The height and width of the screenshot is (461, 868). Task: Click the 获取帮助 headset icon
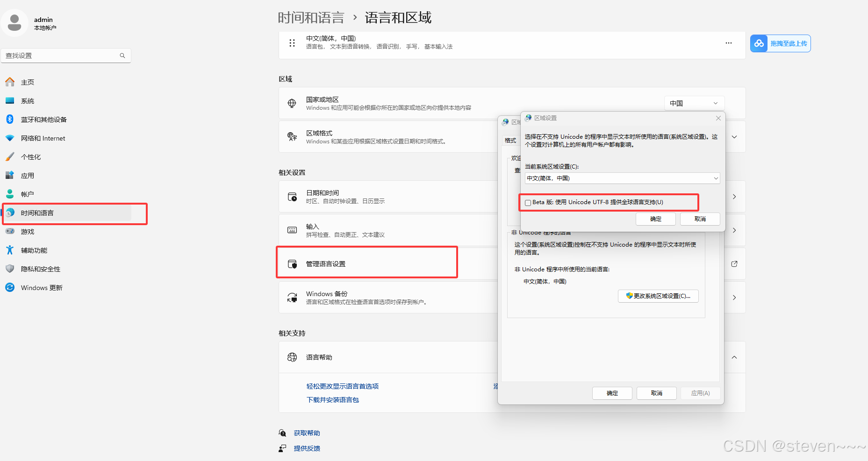(x=282, y=433)
